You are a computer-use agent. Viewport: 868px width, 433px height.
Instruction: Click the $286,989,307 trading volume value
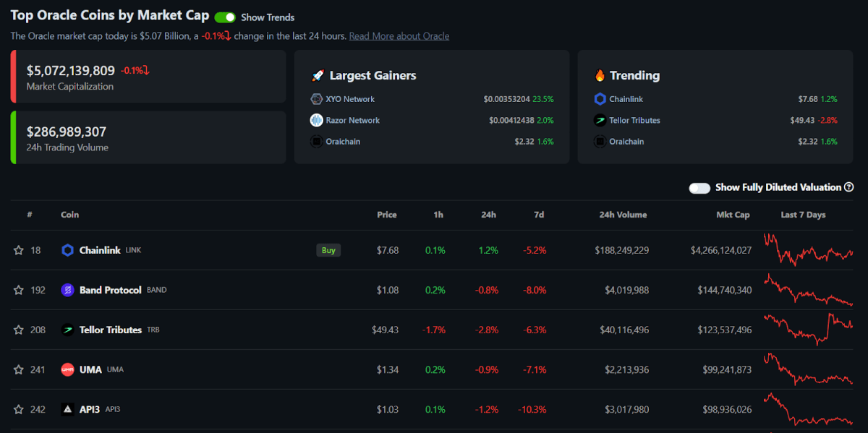pyautogui.click(x=67, y=132)
